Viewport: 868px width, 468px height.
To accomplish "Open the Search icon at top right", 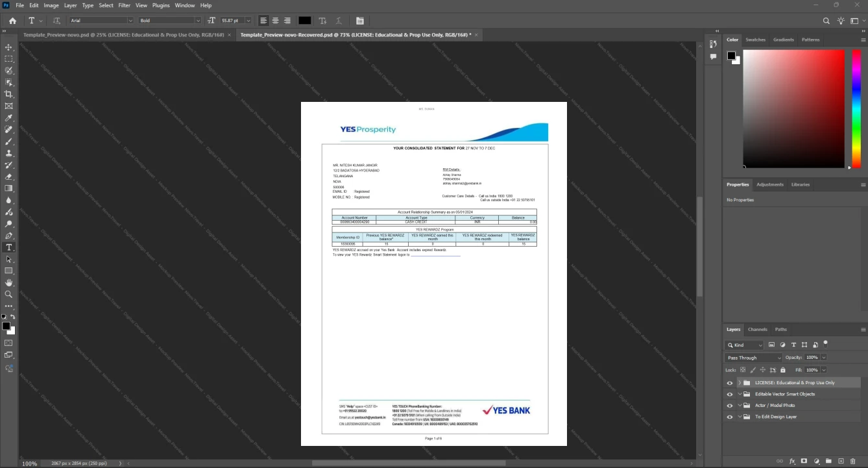I will tap(826, 21).
